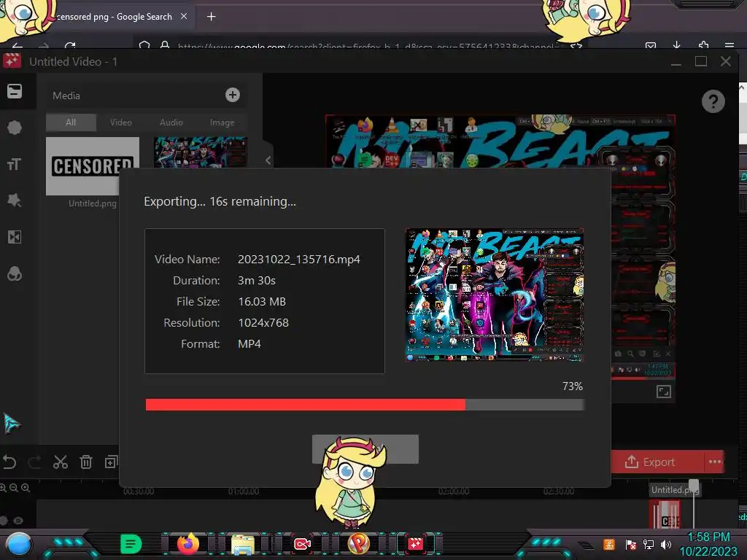747x560 pixels.
Task: Open the Start orb on taskbar
Action: (x=18, y=545)
